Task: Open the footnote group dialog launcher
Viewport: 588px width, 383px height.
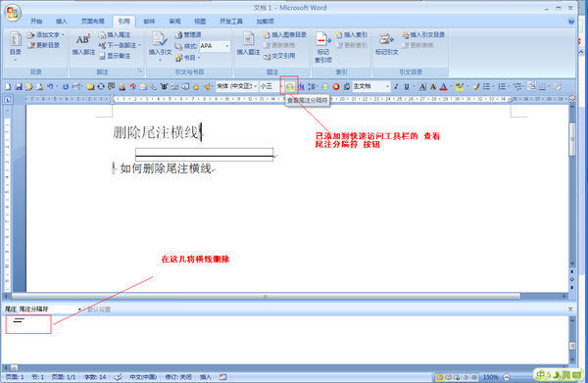Action: tap(140, 71)
